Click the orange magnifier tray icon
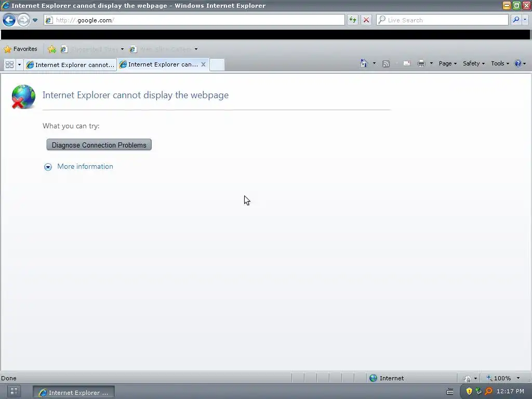The width and height of the screenshot is (532, 399). [488, 392]
